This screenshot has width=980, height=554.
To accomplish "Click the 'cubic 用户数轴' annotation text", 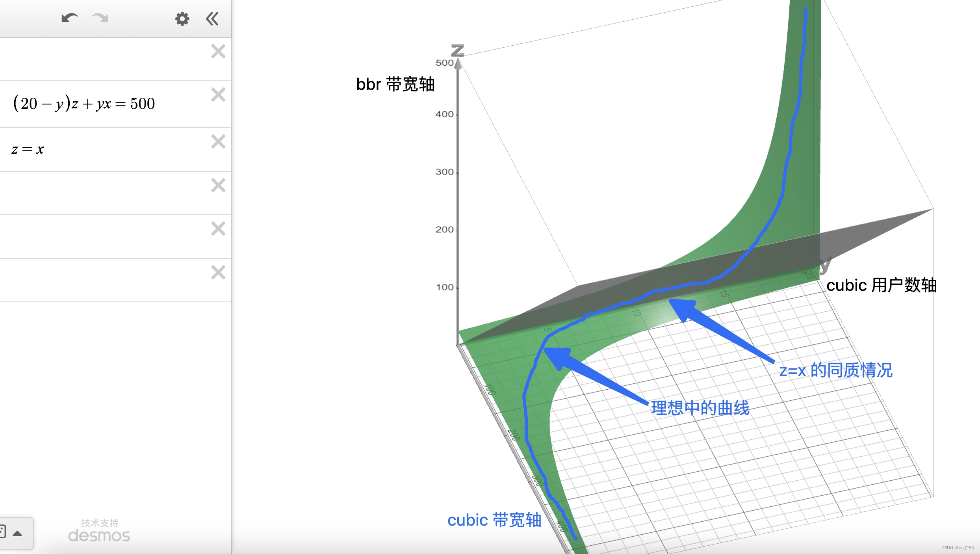I will 881,285.
